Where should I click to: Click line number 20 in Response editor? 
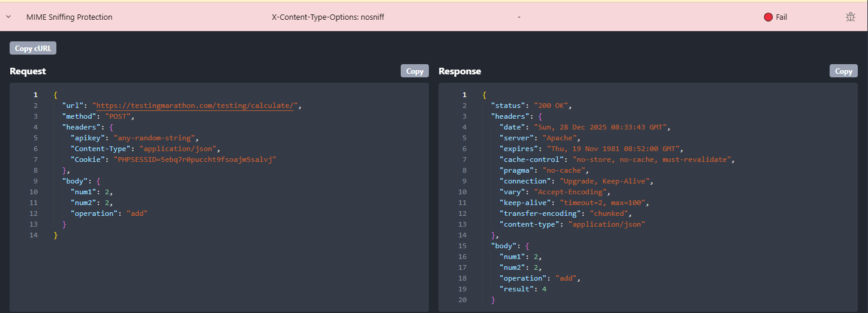pos(462,300)
